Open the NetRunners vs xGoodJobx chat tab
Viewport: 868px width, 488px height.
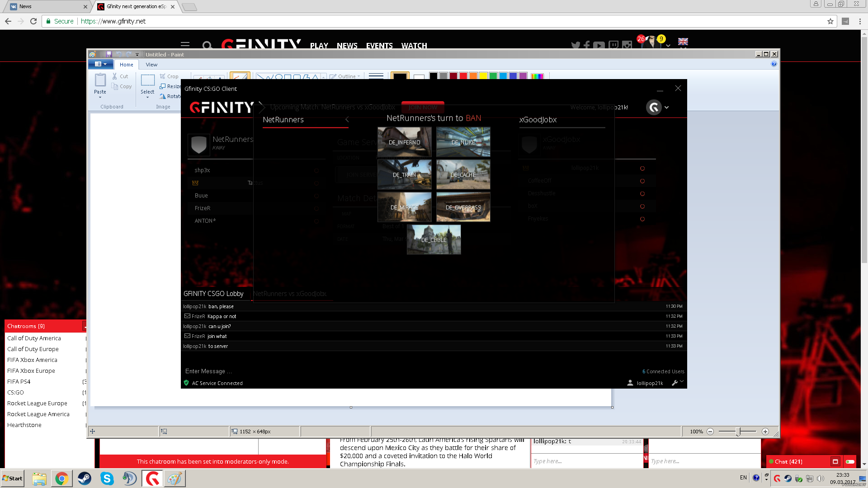coord(289,294)
